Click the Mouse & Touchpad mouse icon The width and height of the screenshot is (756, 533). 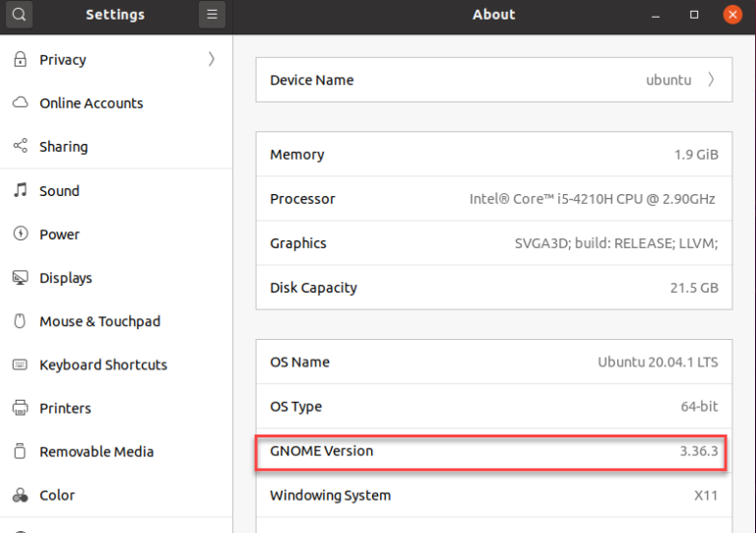(20, 321)
